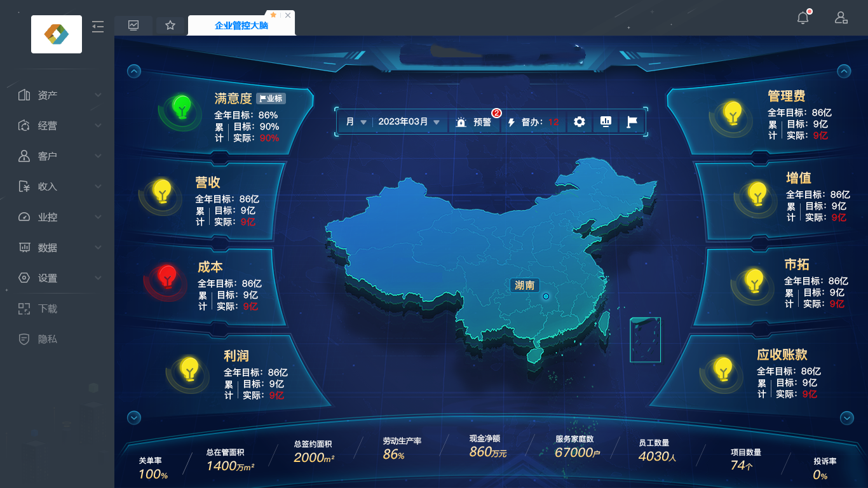868x488 pixels.
Task: Click the 应收账款 card title
Action: click(x=782, y=355)
